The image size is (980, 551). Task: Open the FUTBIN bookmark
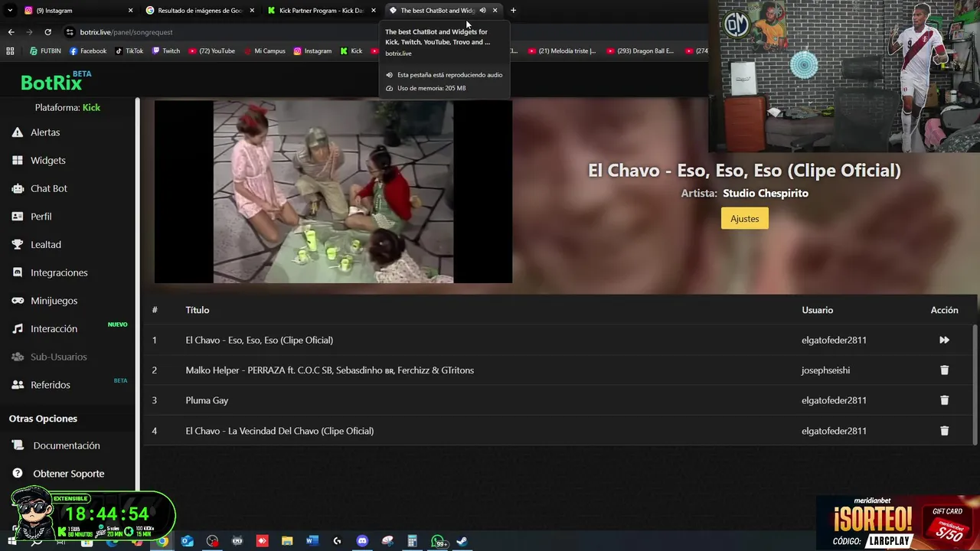(x=45, y=51)
